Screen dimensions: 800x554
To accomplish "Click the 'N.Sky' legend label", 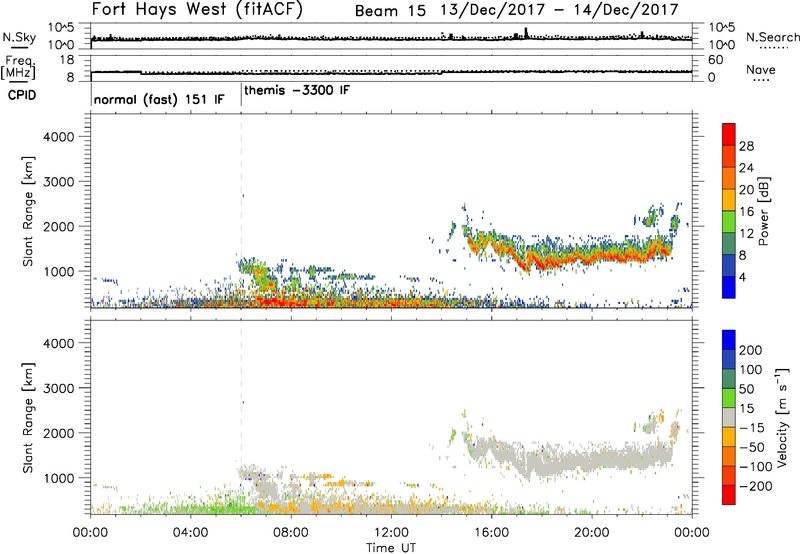I will pos(19,37).
